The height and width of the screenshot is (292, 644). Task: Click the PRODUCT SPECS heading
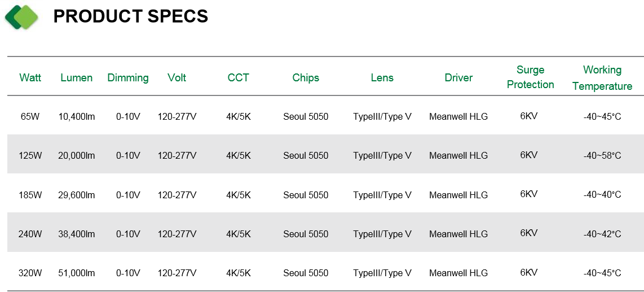click(131, 16)
